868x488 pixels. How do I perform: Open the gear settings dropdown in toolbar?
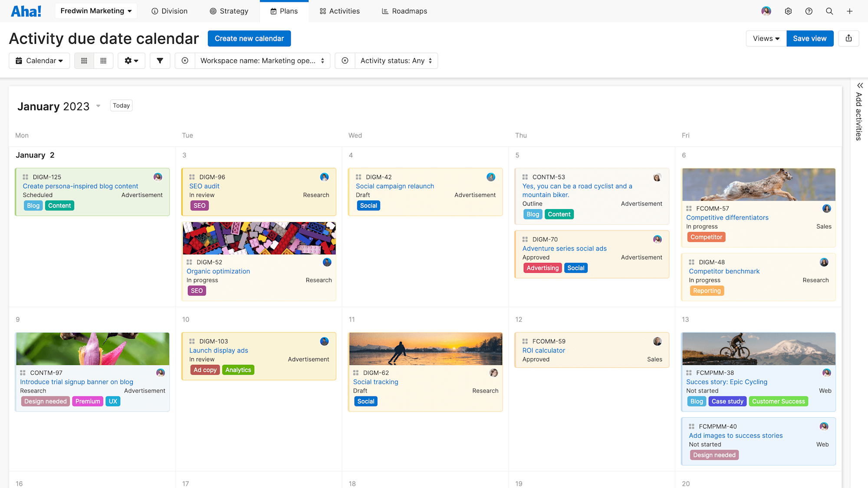(131, 61)
